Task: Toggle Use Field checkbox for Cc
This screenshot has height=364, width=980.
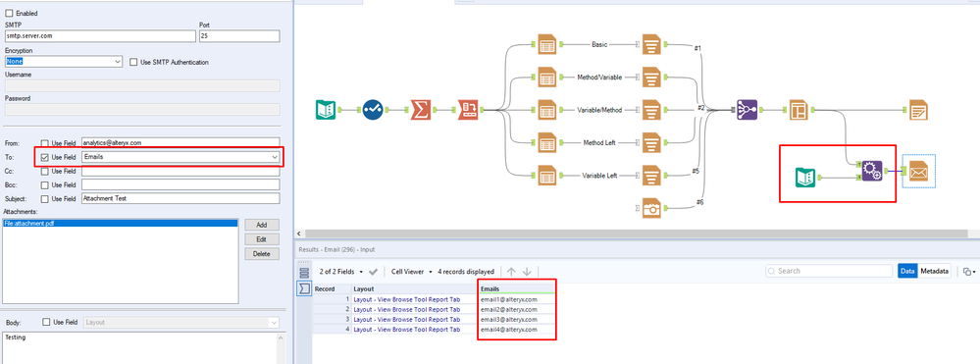Action: pos(44,171)
